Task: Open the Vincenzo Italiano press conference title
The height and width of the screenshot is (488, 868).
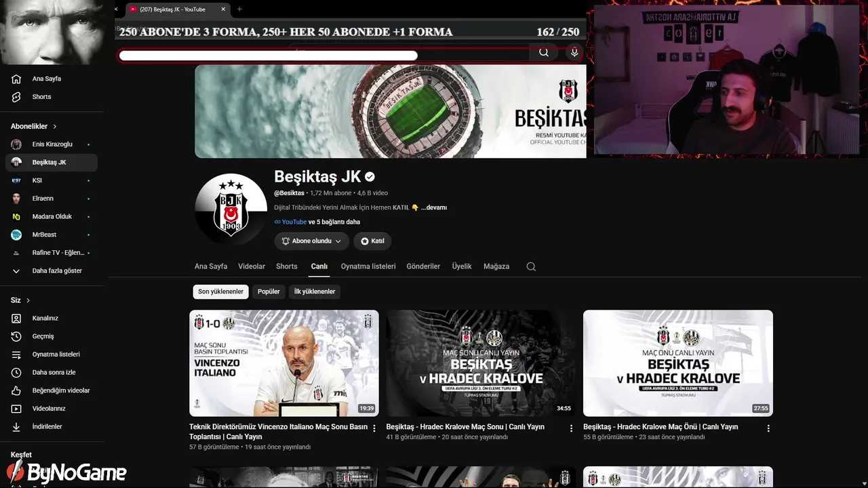Action: coord(279,432)
